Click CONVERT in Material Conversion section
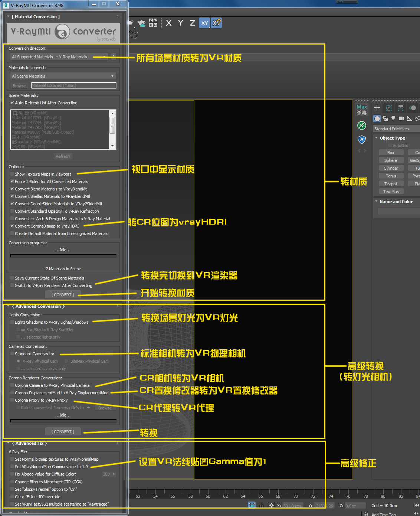This screenshot has height=516, width=420. 63,295
